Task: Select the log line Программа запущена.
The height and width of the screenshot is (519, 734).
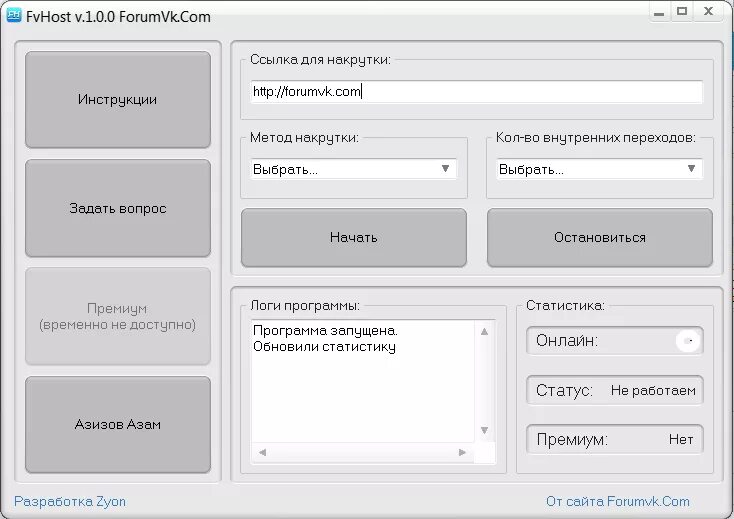Action: coord(325,331)
